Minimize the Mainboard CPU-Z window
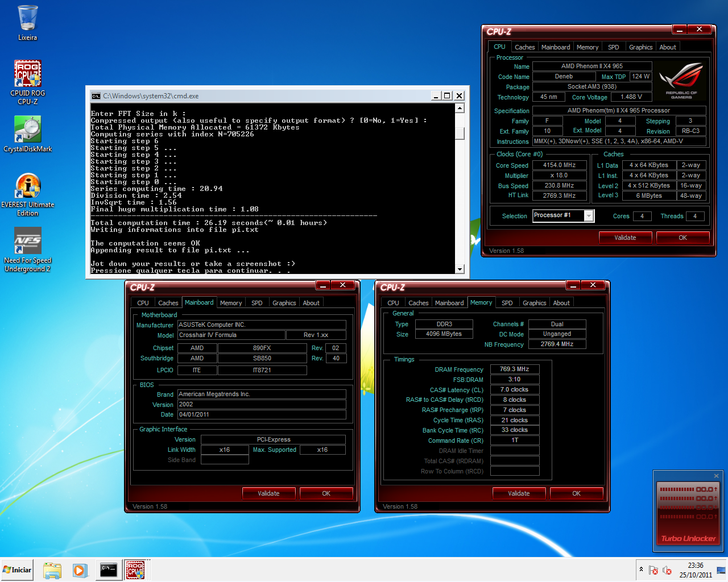728x582 pixels. (322, 285)
